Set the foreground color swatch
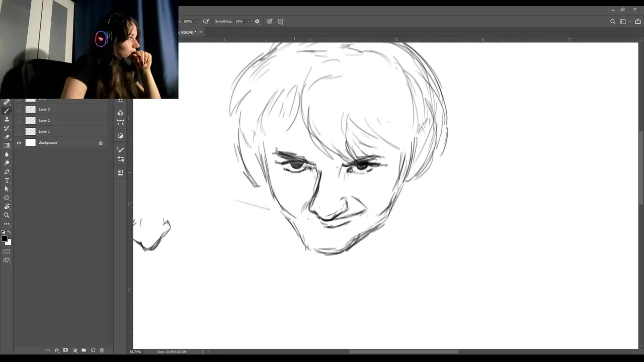 5,239
